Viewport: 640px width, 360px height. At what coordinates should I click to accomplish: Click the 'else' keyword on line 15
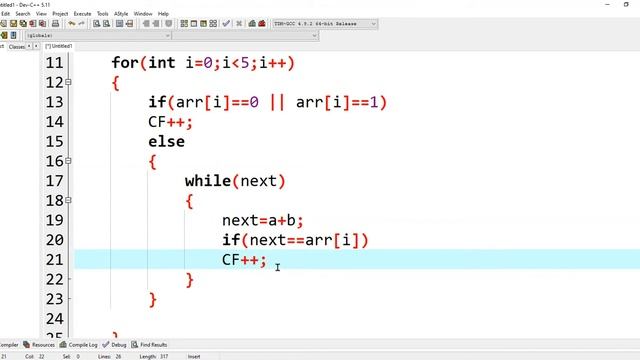[x=166, y=142]
